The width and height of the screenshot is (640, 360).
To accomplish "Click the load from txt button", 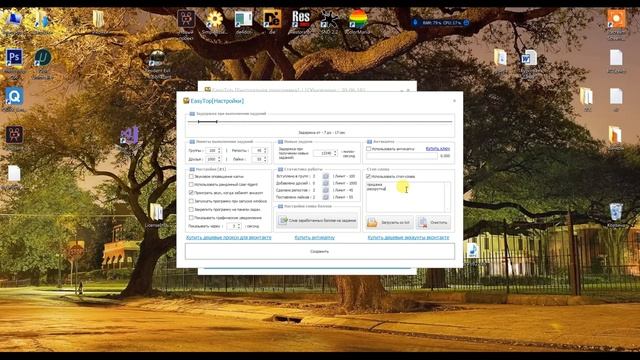I will (390, 222).
